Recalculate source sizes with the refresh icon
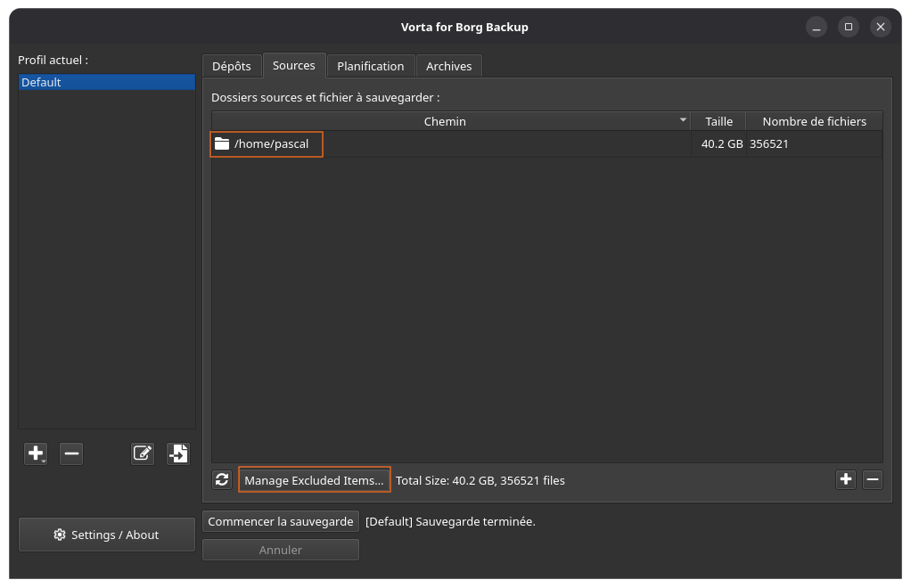911x588 pixels. pyautogui.click(x=222, y=480)
